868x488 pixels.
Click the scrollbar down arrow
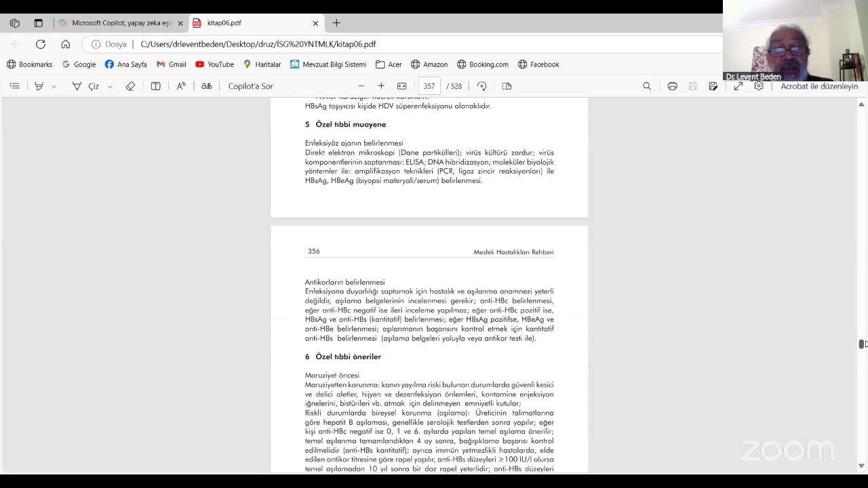tap(861, 466)
